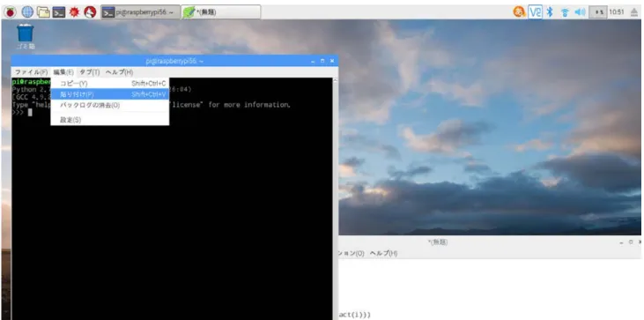Viewport: 644px width, 320px height.
Task: Switch to pi@raspberrypi56 taskbar button
Action: [140, 12]
